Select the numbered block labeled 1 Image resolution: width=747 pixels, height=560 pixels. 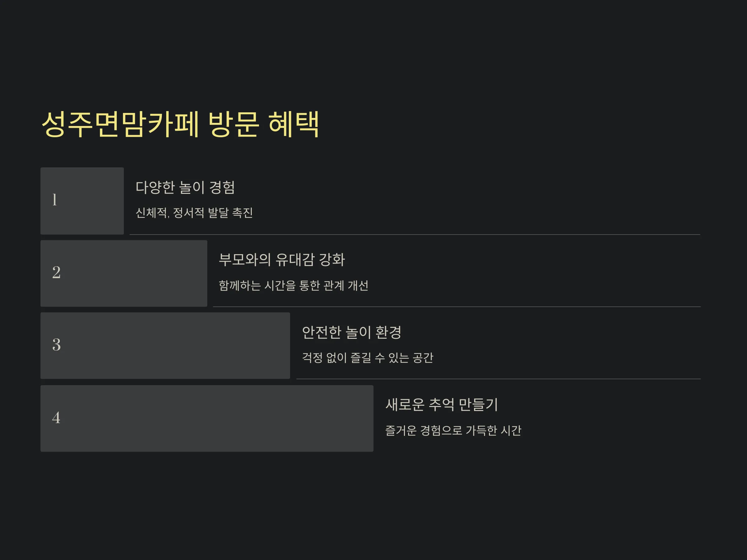(82, 201)
